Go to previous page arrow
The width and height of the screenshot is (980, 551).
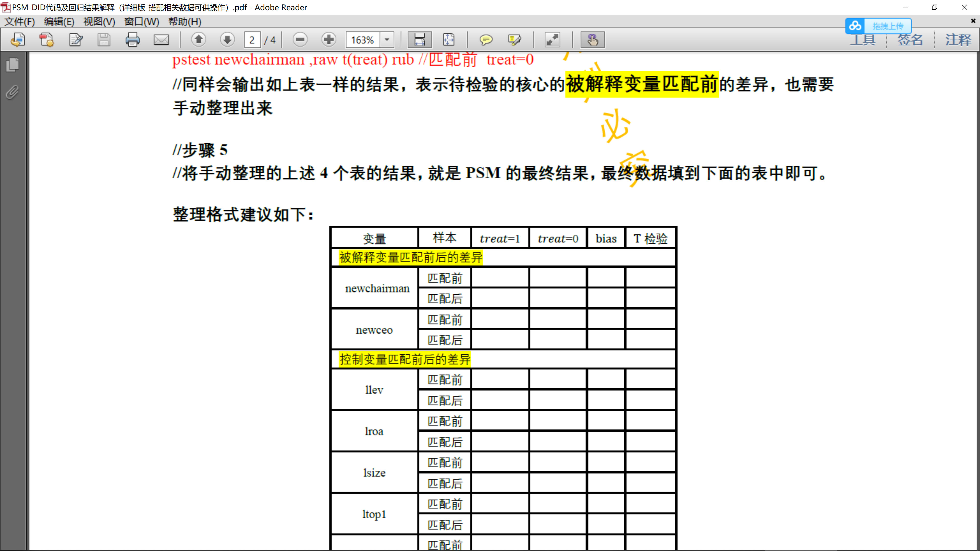pyautogui.click(x=199, y=40)
